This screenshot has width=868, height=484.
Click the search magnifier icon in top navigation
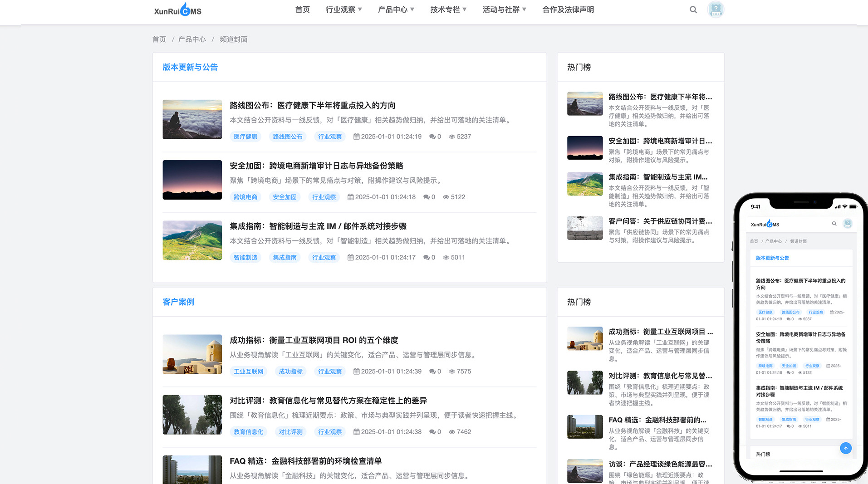tap(693, 10)
